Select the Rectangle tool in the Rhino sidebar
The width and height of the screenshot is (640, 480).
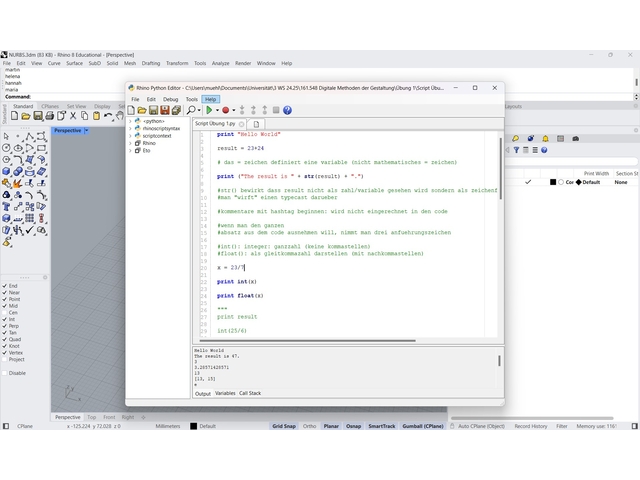click(41, 148)
